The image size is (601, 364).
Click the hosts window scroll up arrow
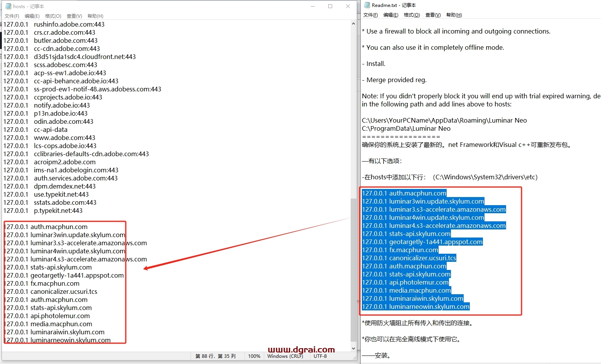click(x=353, y=24)
